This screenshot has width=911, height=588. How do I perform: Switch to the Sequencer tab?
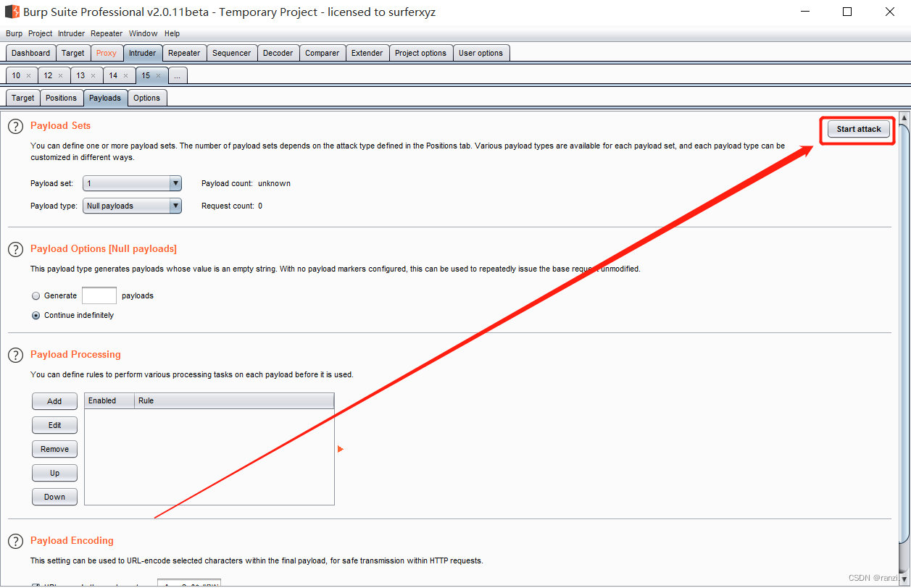232,53
